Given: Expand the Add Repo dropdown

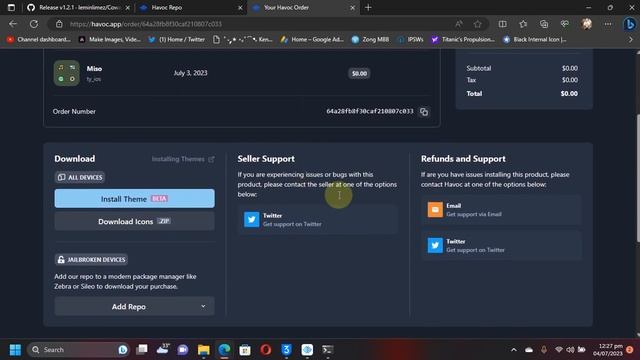Looking at the screenshot, I should (x=134, y=307).
